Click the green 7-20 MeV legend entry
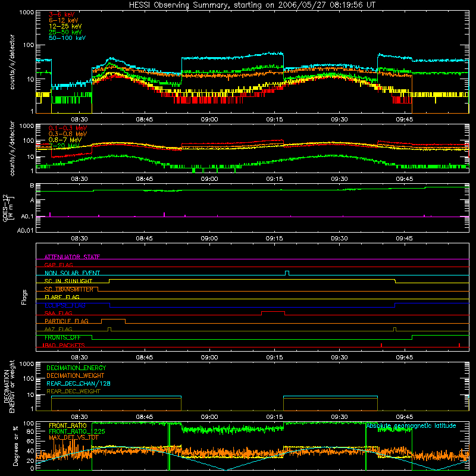This screenshot has width=476, height=476. click(x=64, y=146)
